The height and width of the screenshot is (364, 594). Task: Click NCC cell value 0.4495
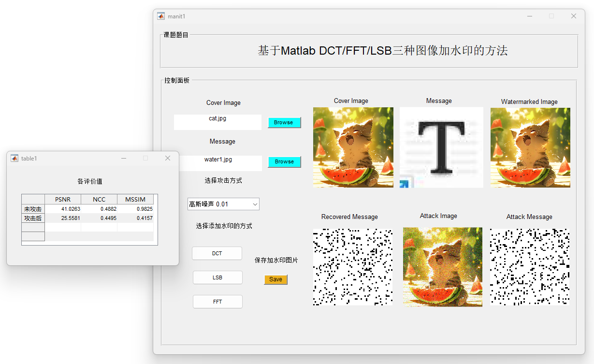(x=99, y=218)
